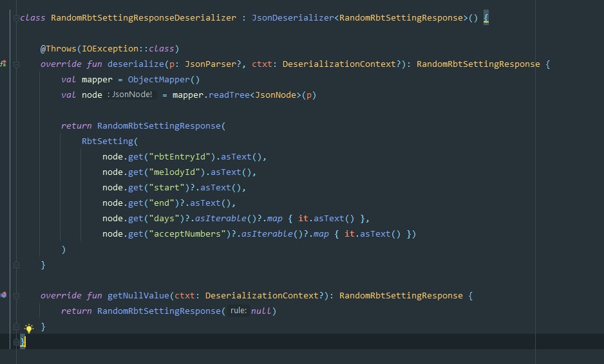Collapse the deserialize function fold marker
The image size is (604, 364).
(16, 64)
